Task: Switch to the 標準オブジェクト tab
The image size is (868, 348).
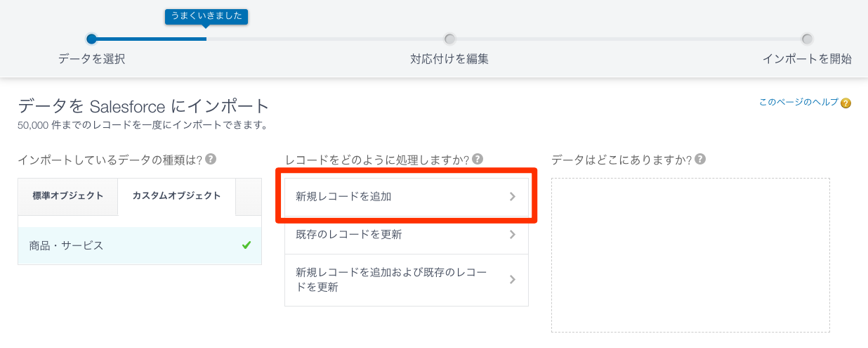Action: 68,196
